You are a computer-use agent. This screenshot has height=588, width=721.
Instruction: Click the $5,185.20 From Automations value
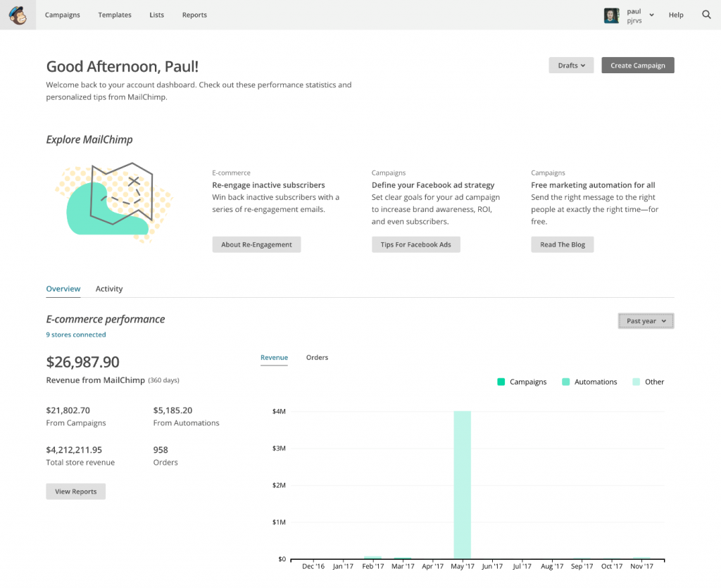point(173,410)
